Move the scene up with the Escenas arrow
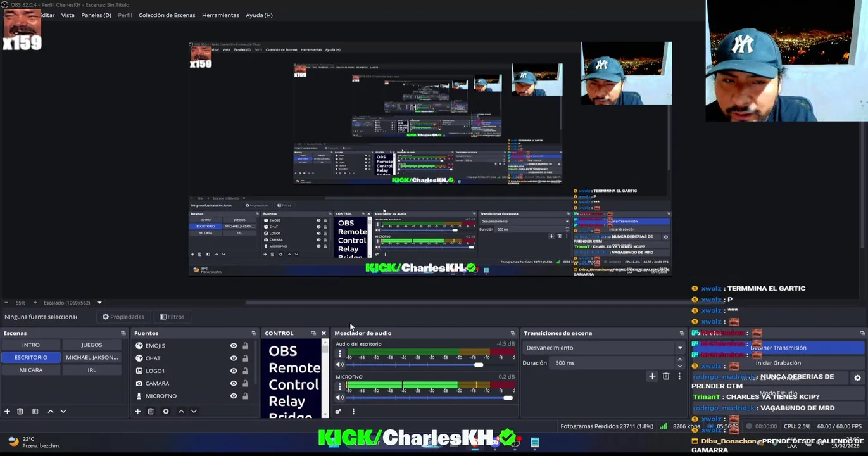The width and height of the screenshot is (868, 456). [x=51, y=411]
